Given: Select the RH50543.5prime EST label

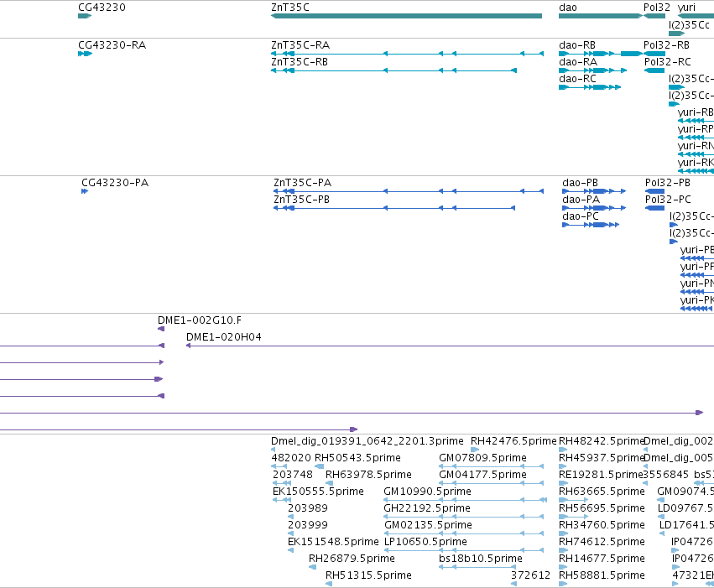Looking at the screenshot, I should coord(357,458).
